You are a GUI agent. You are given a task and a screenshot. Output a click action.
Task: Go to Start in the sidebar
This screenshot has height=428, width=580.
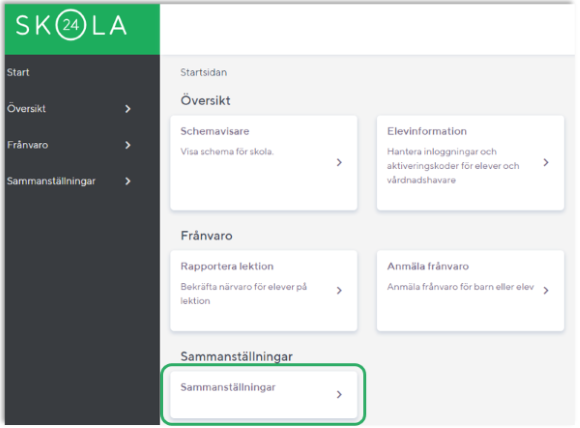point(18,72)
